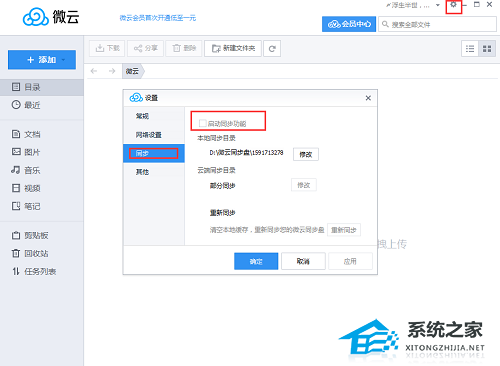Go back with the left arrow
The image size is (500, 366).
94,71
